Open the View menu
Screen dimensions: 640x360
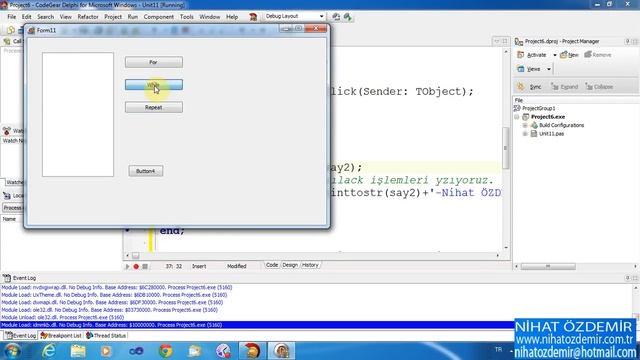tap(65, 17)
